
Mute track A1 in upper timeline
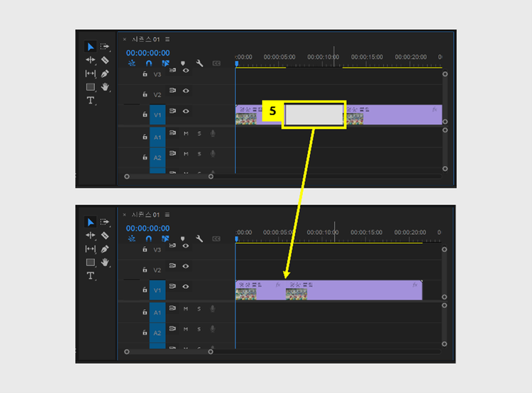tap(186, 133)
